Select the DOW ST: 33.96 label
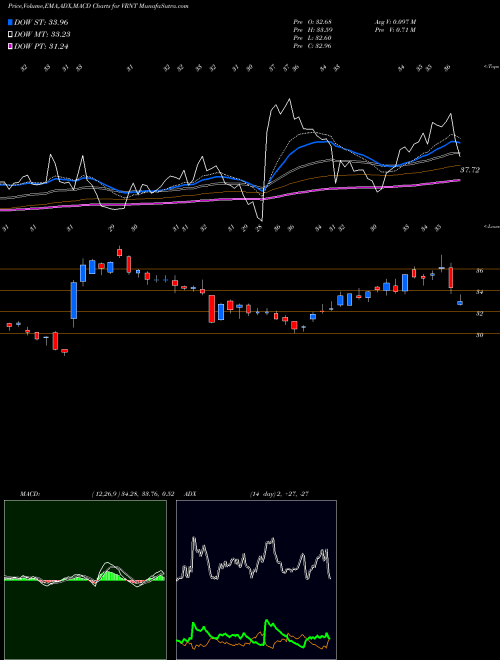This screenshot has width=500, height=660. (41, 22)
